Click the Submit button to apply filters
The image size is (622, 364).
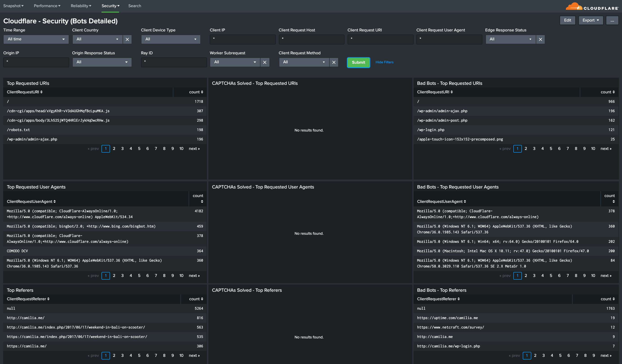click(x=358, y=62)
